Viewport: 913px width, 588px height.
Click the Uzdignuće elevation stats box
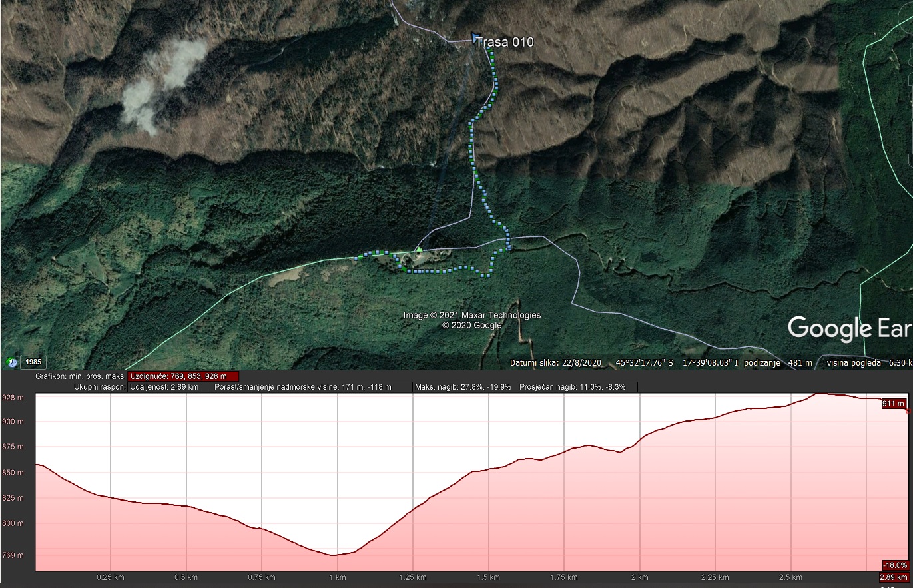pyautogui.click(x=182, y=376)
